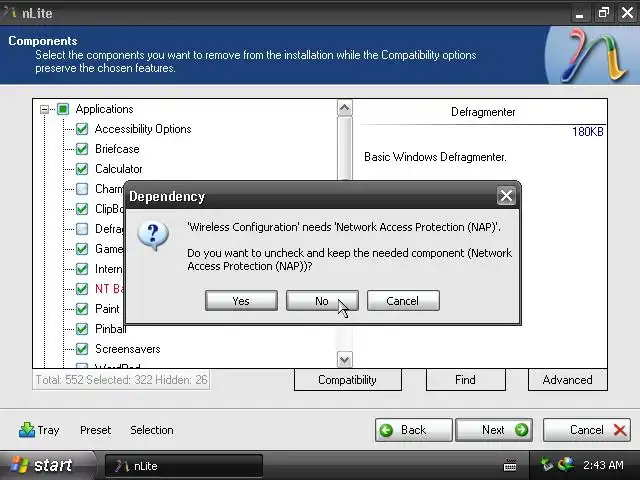
Task: Click the taskbar clock 2:43 AM
Action: tap(603, 465)
